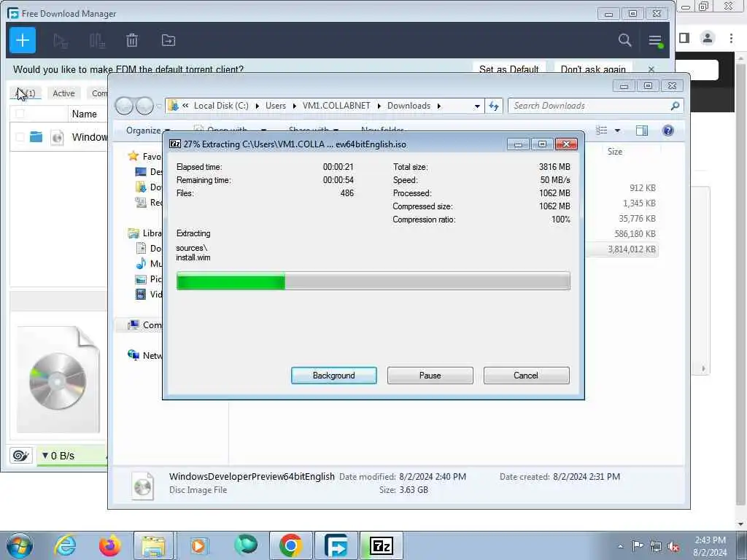Image resolution: width=747 pixels, height=560 pixels.
Task: Click Set as Default in FDM banner
Action: (508, 69)
